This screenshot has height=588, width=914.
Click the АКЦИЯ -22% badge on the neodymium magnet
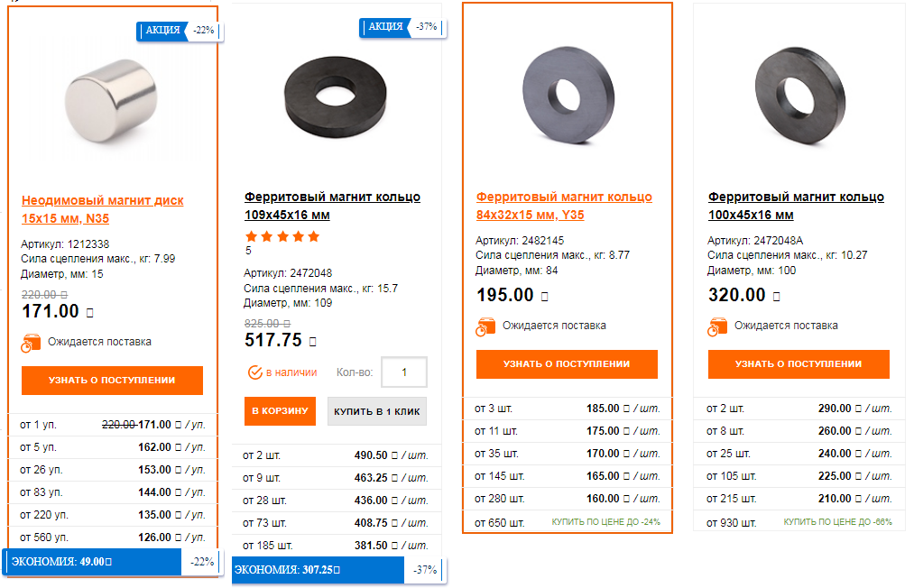click(178, 31)
